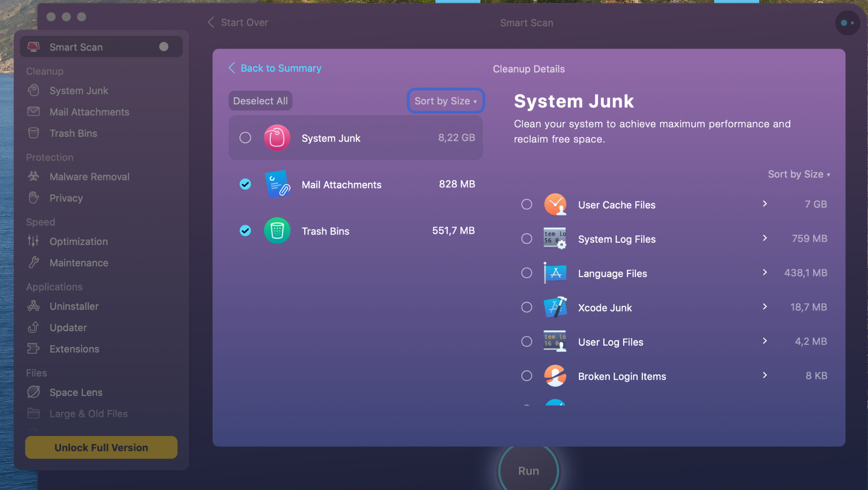Click the Mail Attachments envelope icon in sidebar
The image size is (868, 490).
[x=34, y=112]
